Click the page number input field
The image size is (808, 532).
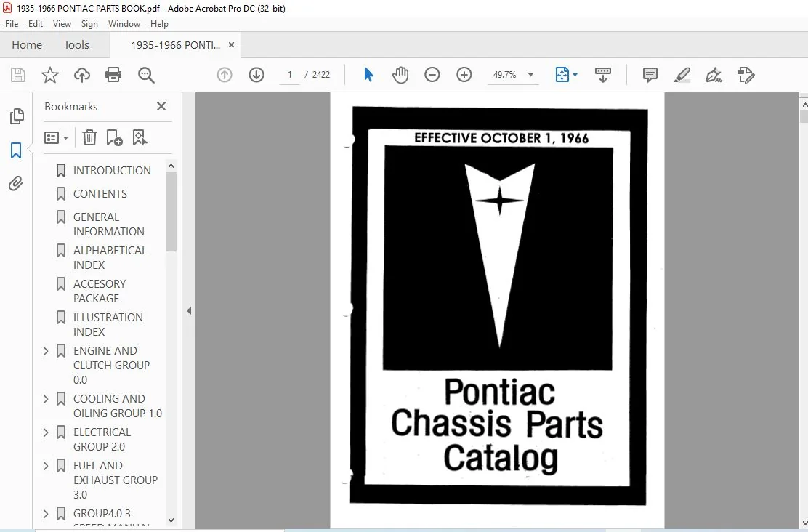pyautogui.click(x=290, y=75)
